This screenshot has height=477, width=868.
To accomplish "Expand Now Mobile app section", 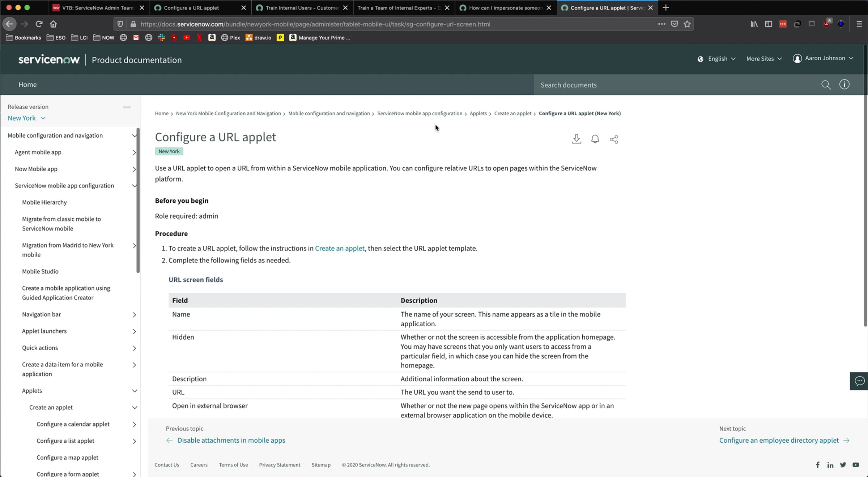I will coord(134,169).
